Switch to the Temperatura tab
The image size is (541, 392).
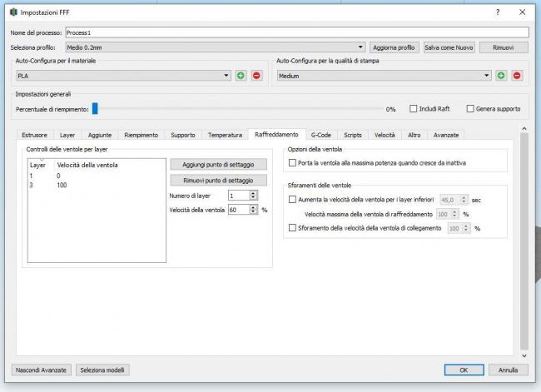pos(225,134)
